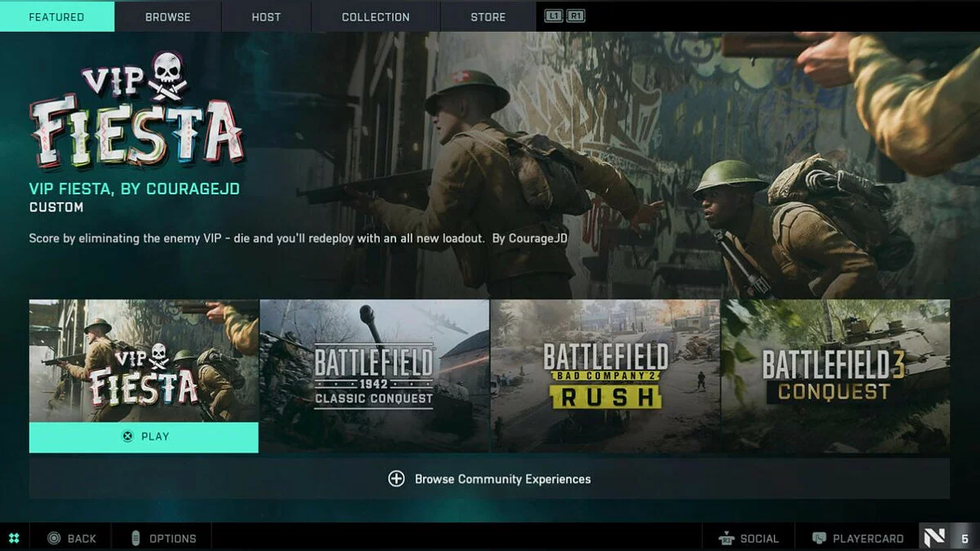Click the N player emblem icon

coord(935,537)
